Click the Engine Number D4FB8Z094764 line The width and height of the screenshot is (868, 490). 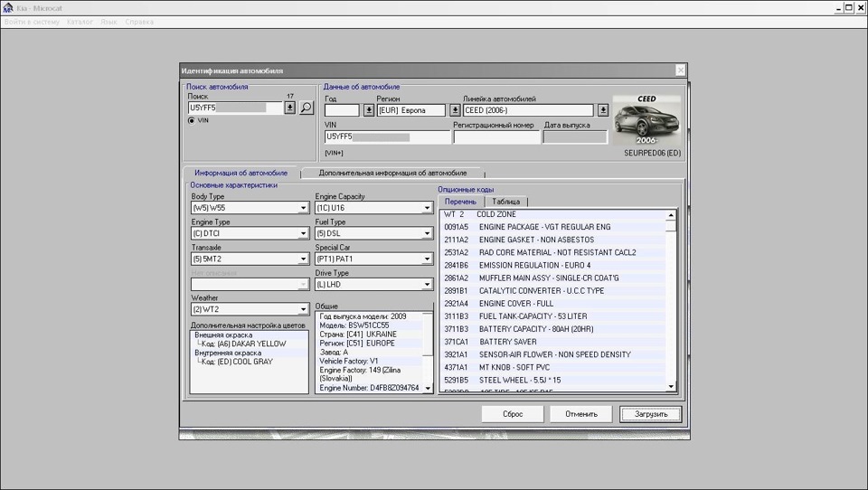point(369,388)
